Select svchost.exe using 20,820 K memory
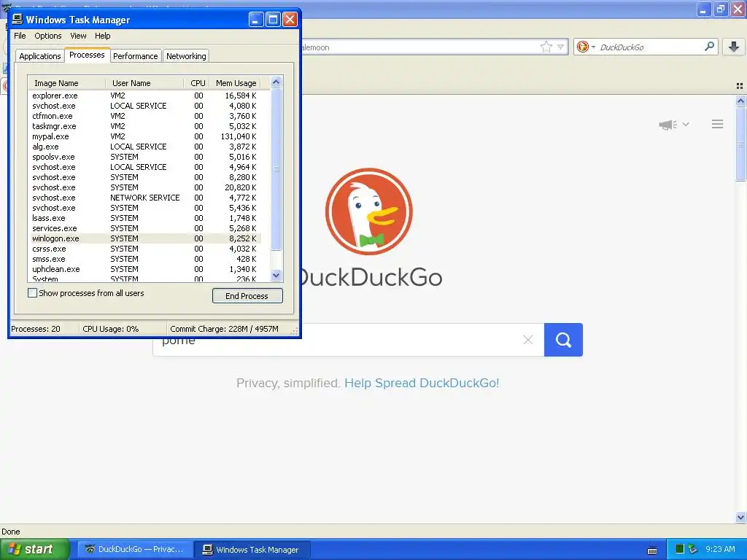The width and height of the screenshot is (747, 560). click(145, 187)
